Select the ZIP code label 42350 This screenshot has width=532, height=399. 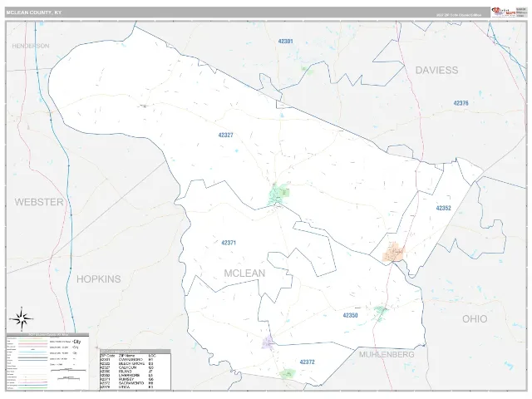(350, 315)
